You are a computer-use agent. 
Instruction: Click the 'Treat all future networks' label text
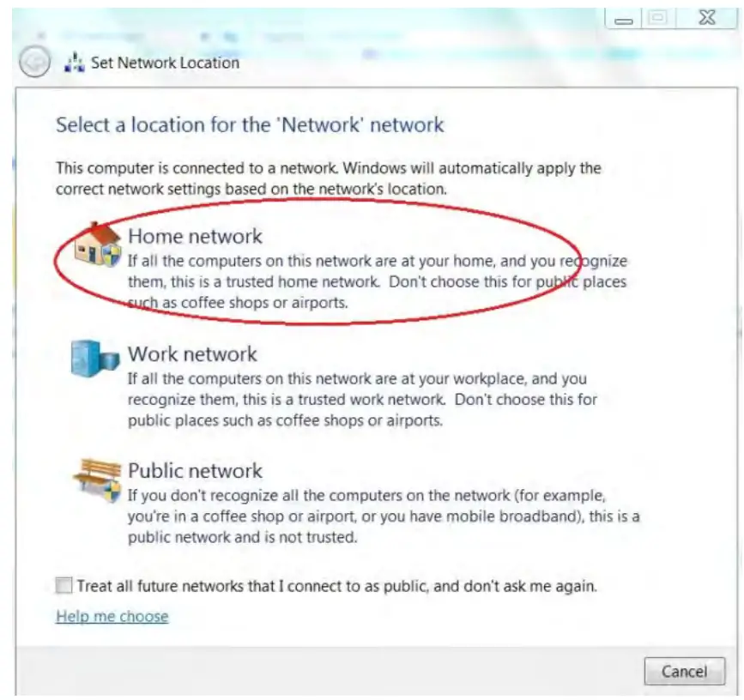[337, 586]
